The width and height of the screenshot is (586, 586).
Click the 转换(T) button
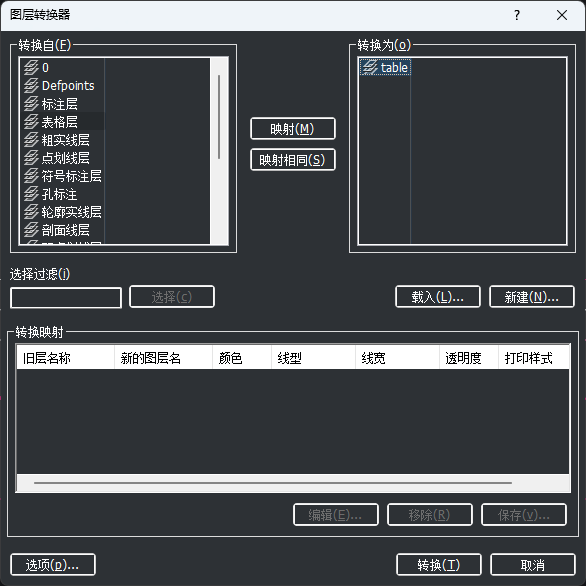click(438, 565)
